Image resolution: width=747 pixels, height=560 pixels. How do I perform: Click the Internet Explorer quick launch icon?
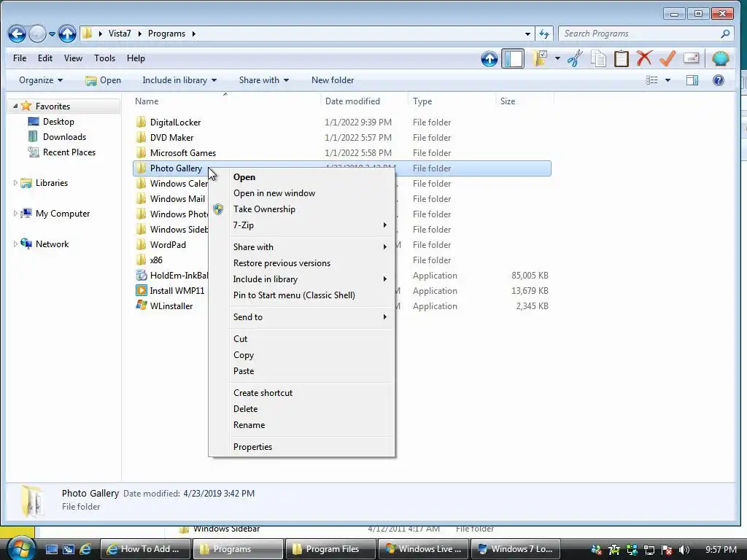pyautogui.click(x=86, y=549)
